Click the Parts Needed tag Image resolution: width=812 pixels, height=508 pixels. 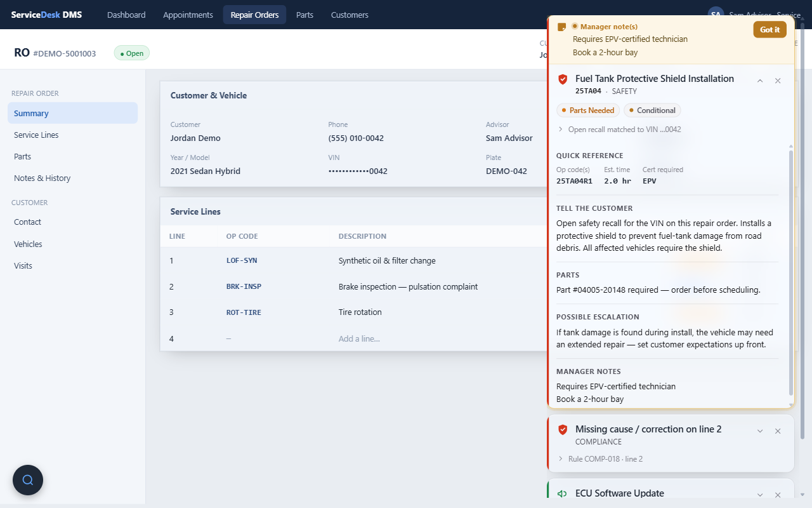pyautogui.click(x=587, y=110)
